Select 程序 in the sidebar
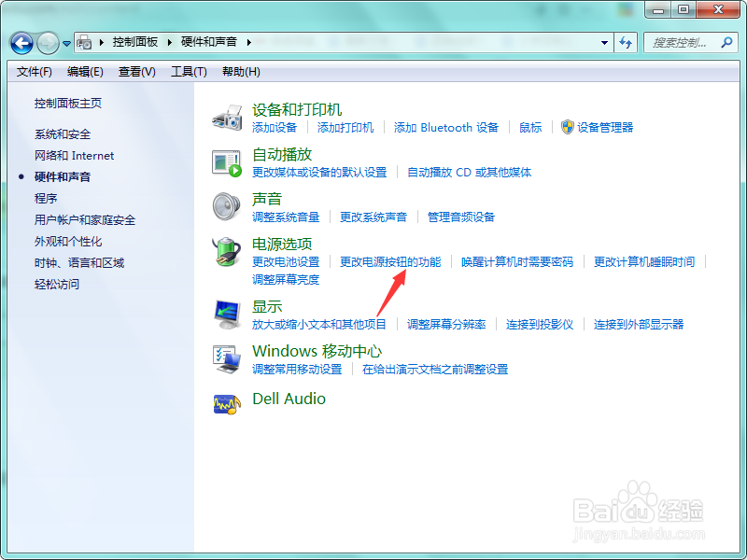Viewport: 747px width, 560px height. pos(46,199)
